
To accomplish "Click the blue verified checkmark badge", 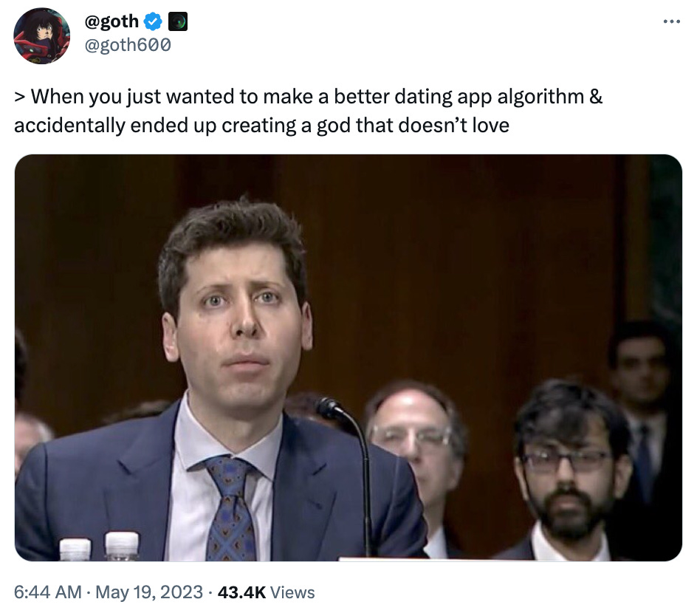I will coord(153,22).
